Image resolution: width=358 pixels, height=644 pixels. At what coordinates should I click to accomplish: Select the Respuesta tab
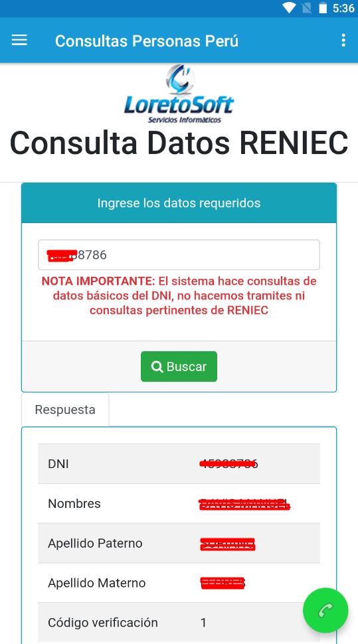(x=65, y=410)
